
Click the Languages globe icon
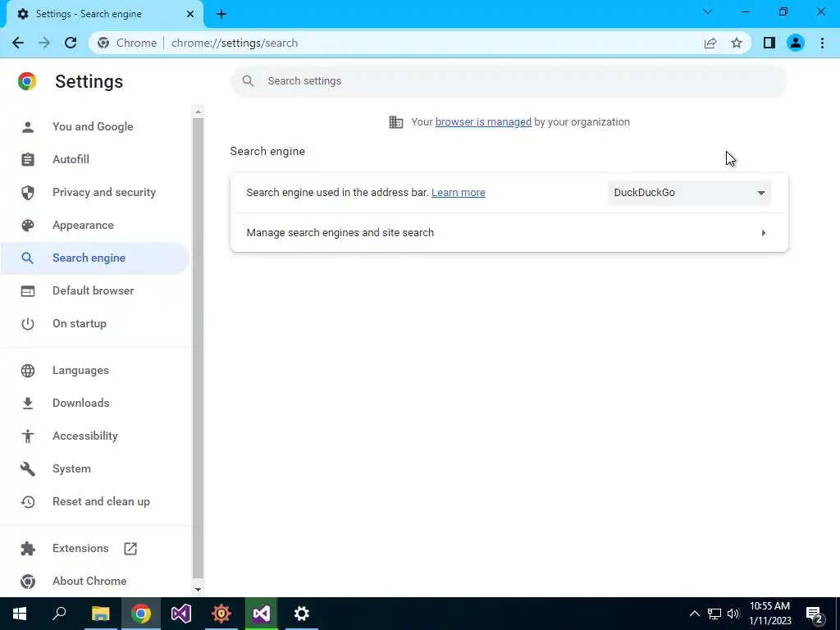click(x=27, y=371)
